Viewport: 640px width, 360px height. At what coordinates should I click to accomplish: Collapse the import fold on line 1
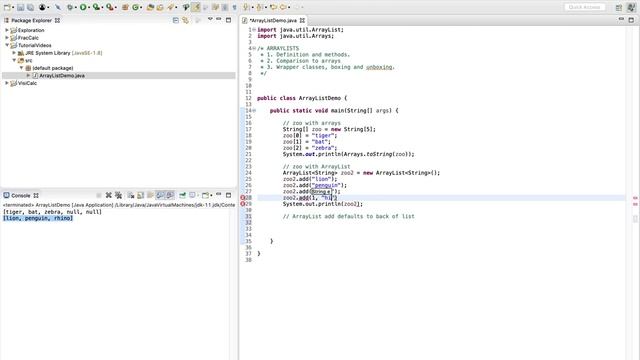tap(254, 30)
